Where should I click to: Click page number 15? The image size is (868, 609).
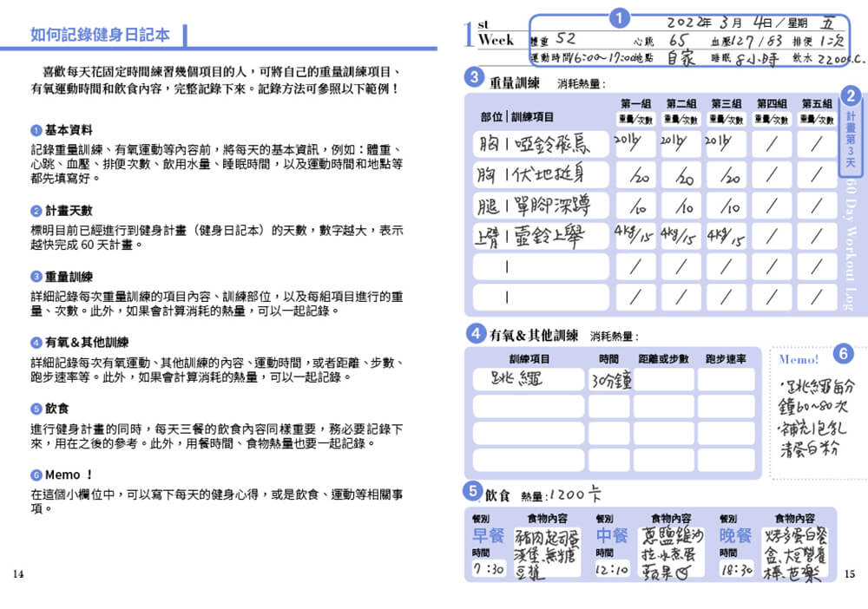pos(850,574)
